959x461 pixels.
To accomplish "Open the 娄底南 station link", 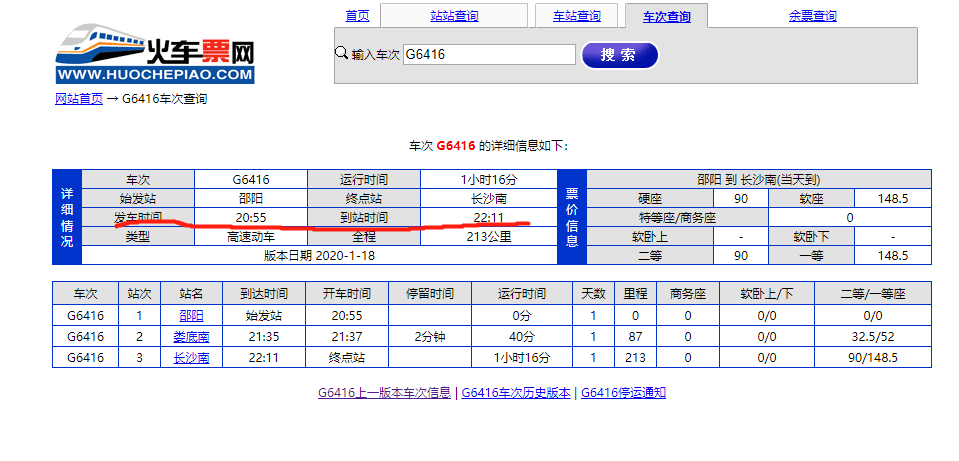I will coord(191,337).
